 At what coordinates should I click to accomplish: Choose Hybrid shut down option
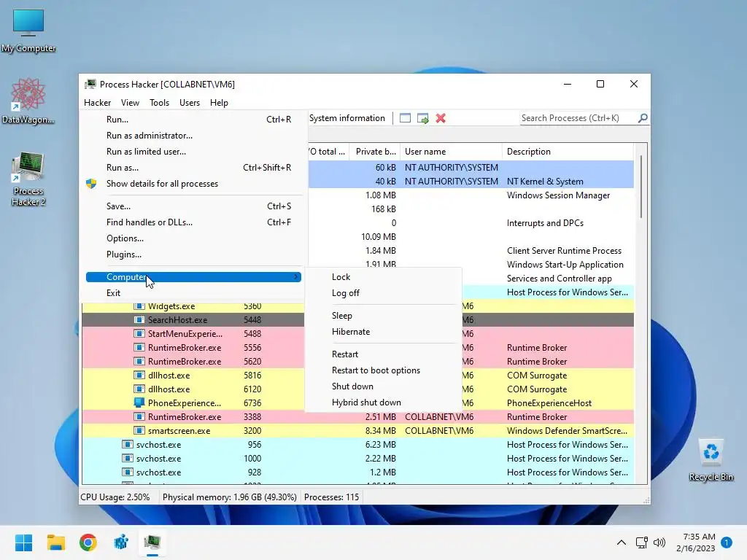pyautogui.click(x=384, y=402)
